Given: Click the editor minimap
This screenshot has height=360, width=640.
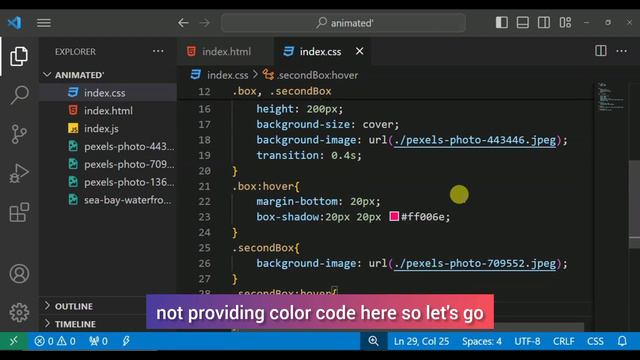Looking at the screenshot, I should click(x=611, y=97).
